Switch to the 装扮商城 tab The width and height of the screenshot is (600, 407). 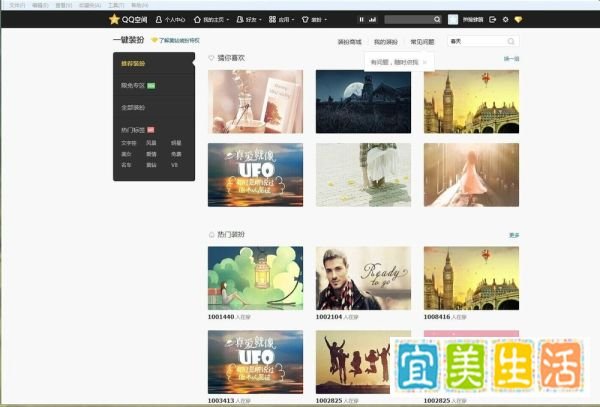click(x=349, y=42)
